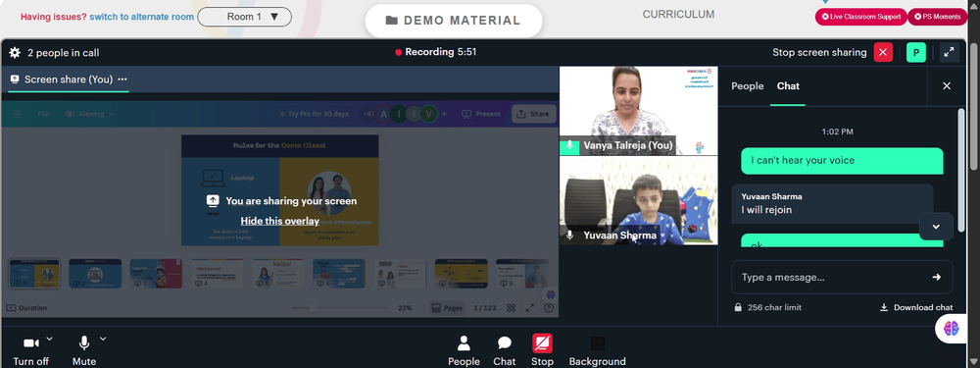Add collaborator plus icon
Screen dimensions: 980x368
[444, 114]
